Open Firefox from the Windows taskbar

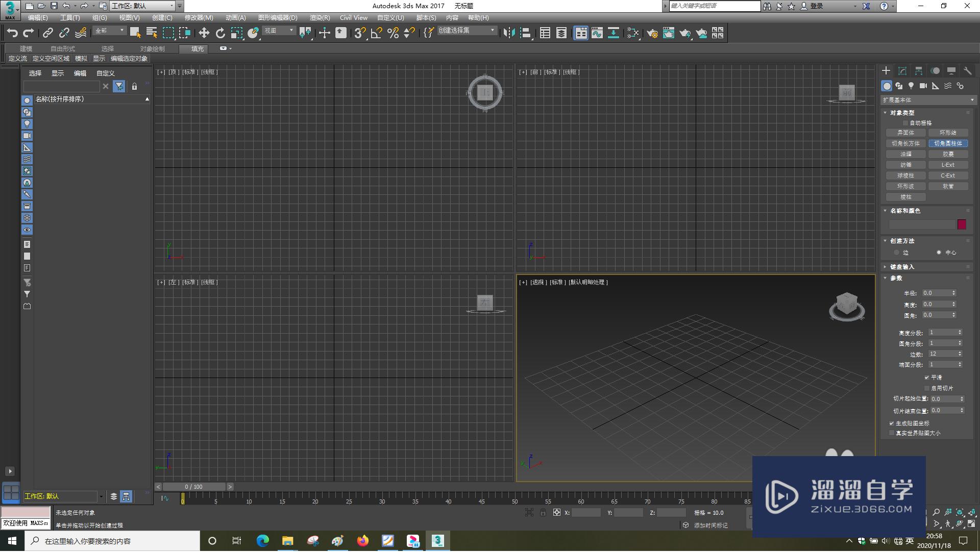362,541
